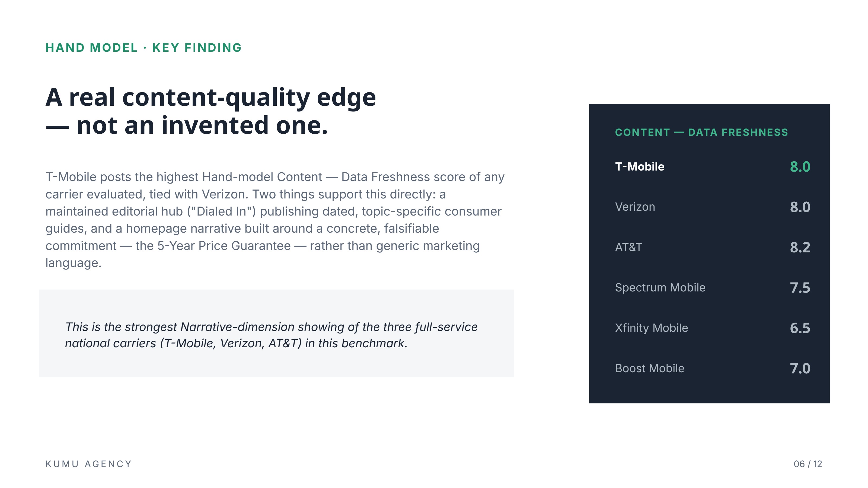Click the Boost Mobile row label
868x488 pixels.
tap(650, 368)
